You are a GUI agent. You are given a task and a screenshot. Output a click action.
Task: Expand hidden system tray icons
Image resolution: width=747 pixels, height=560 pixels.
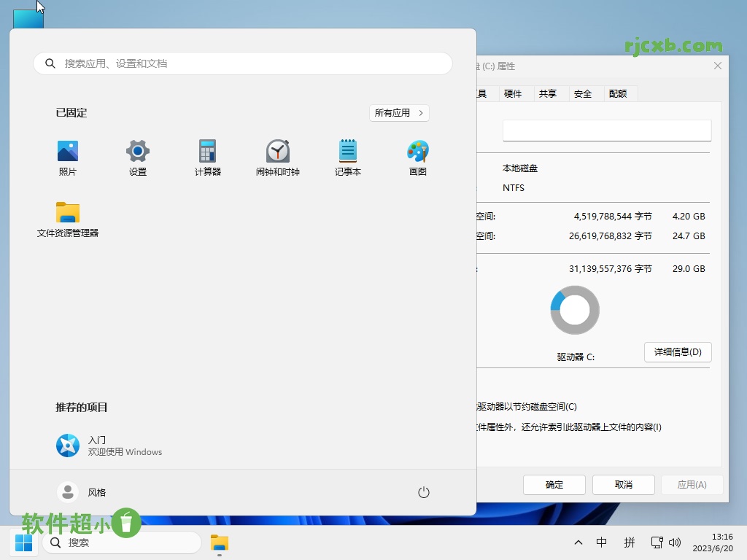click(x=578, y=542)
